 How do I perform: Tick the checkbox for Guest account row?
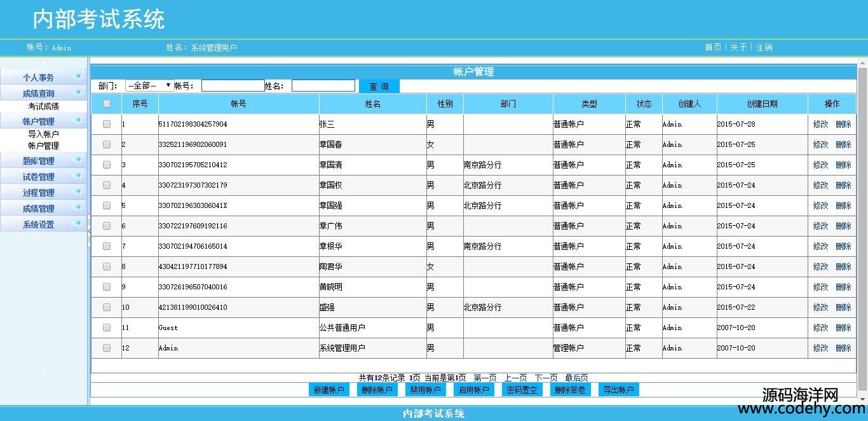click(x=107, y=328)
